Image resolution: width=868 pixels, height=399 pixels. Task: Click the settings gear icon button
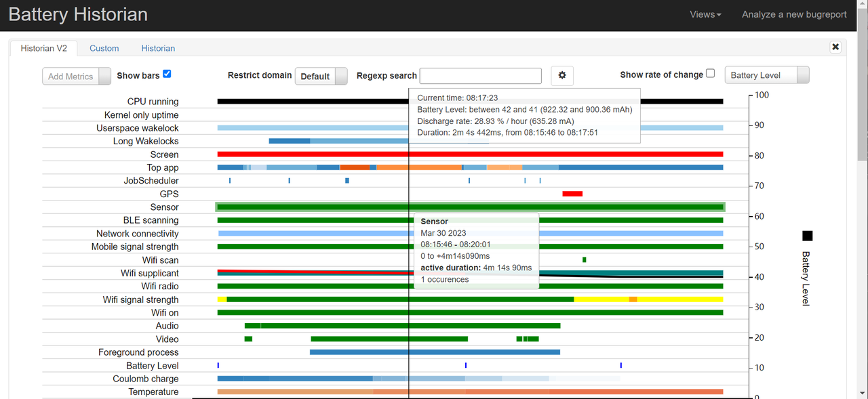[562, 76]
